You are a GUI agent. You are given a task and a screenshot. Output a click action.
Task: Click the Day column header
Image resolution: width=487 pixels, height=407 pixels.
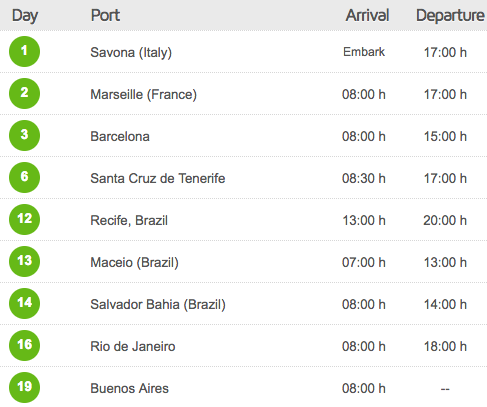25,16
